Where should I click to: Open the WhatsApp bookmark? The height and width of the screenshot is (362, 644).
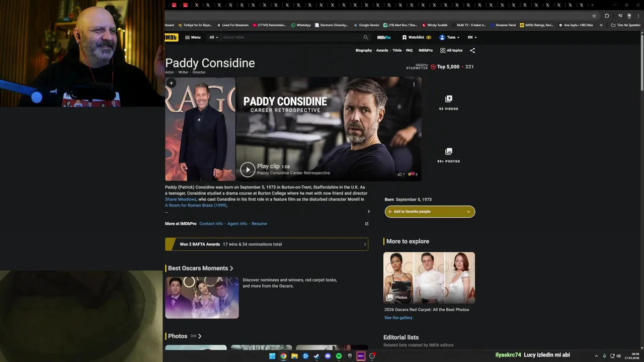click(301, 25)
